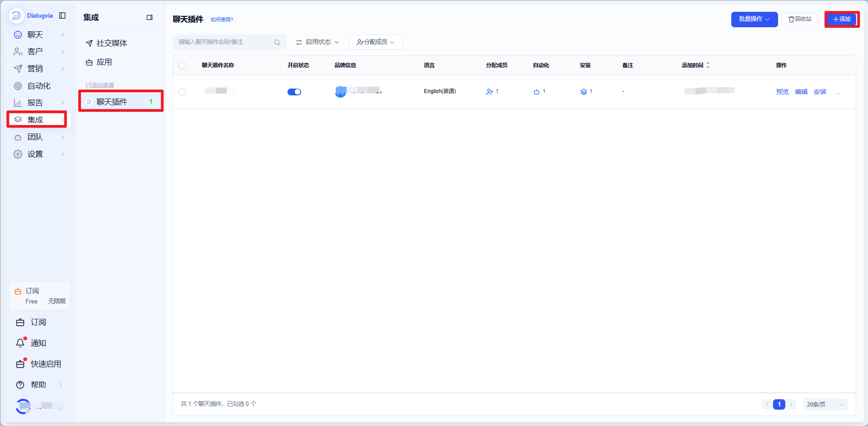The image size is (868, 426).
Task: Click the 集成 layers icon
Action: click(x=18, y=119)
